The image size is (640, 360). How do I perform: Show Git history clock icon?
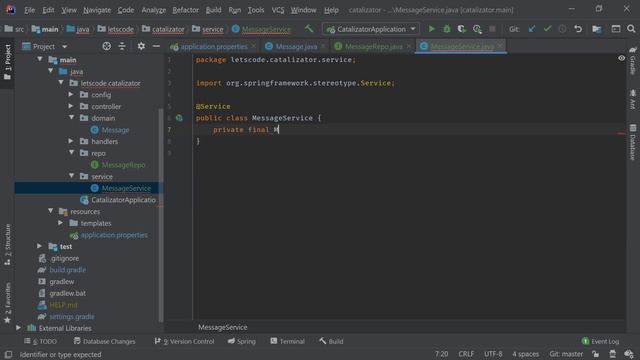click(562, 29)
